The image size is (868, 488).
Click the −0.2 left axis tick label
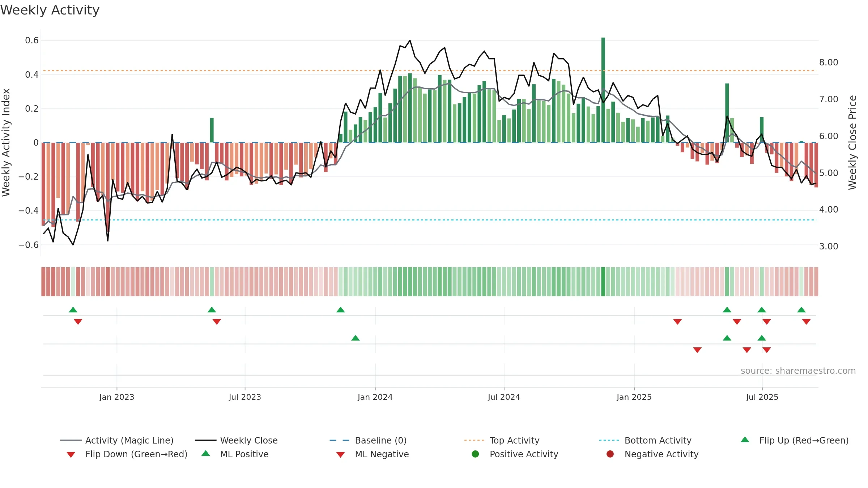[29, 177]
